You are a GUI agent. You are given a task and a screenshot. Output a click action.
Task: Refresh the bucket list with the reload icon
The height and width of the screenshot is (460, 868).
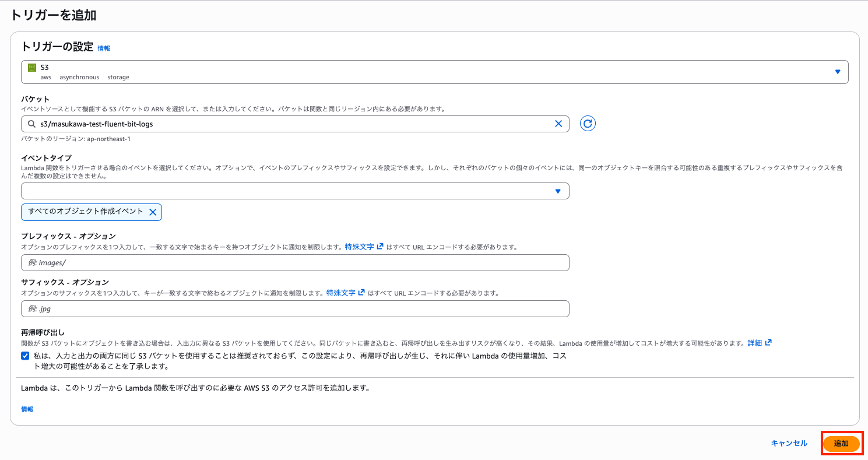[587, 123]
